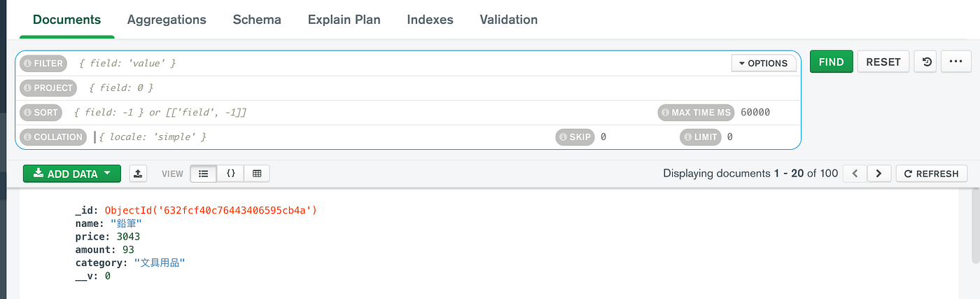Open the three-dots more options menu

(x=955, y=62)
